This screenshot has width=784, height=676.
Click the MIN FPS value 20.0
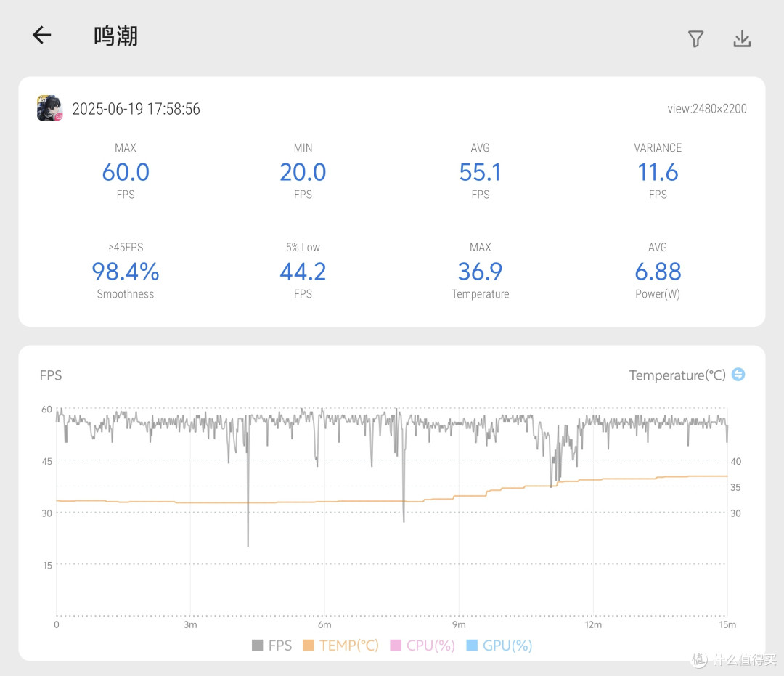[x=303, y=172]
